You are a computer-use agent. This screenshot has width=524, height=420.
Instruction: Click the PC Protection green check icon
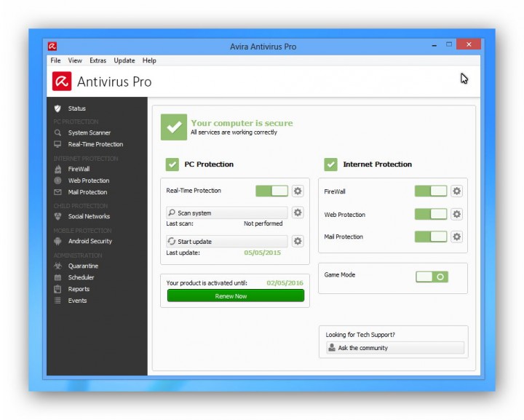[x=172, y=165]
